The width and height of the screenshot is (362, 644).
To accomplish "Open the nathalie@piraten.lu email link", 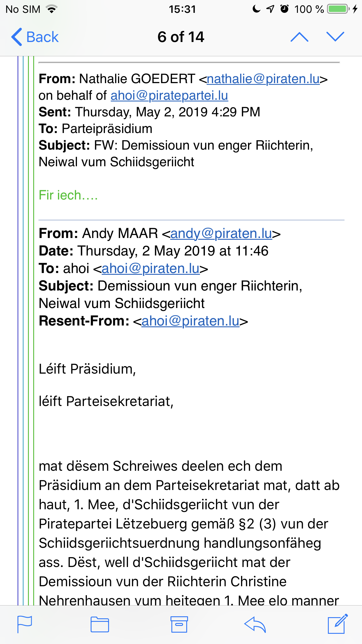I will 263,79.
